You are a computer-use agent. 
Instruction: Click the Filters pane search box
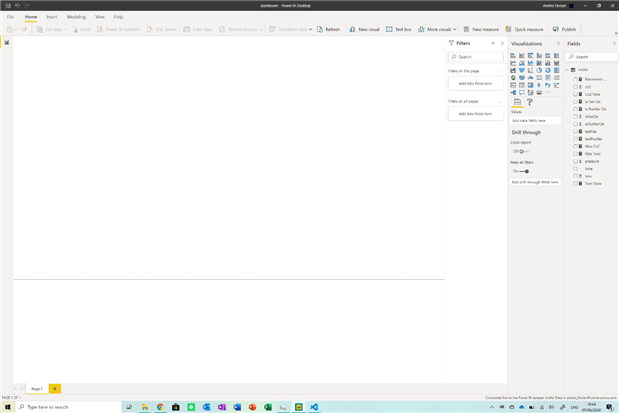point(476,57)
